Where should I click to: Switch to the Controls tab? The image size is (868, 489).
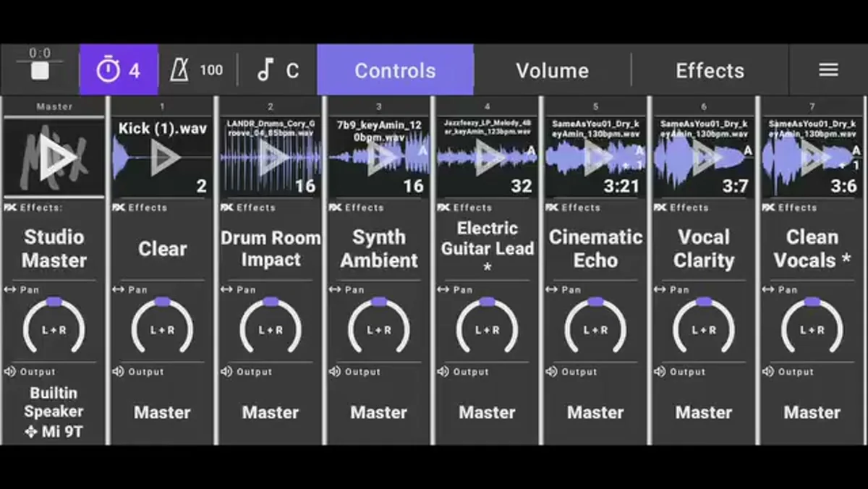pyautogui.click(x=395, y=70)
